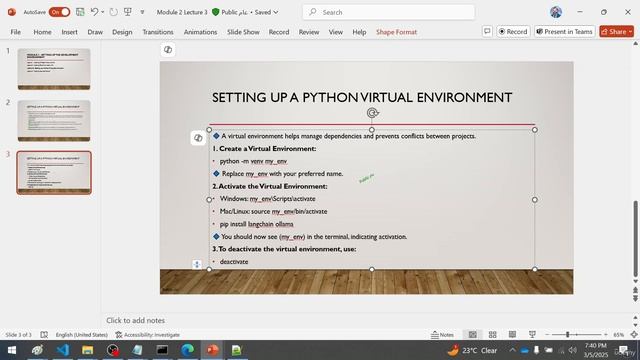Open the Animations tab
The height and width of the screenshot is (360, 640).
click(x=200, y=32)
